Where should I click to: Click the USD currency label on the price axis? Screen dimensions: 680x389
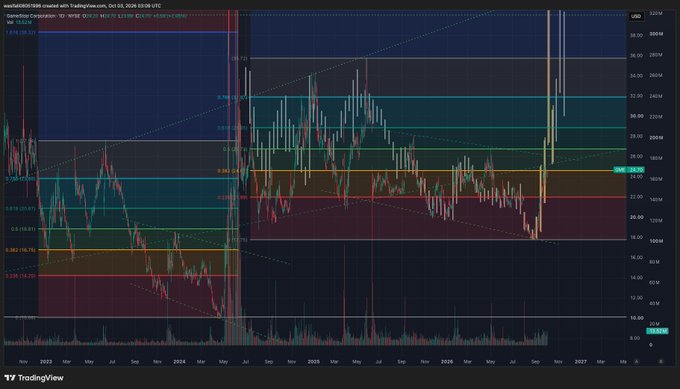tap(636, 16)
